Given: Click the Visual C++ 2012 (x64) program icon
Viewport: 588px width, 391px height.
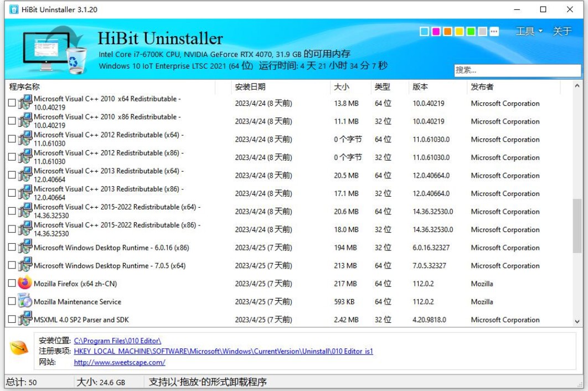Looking at the screenshot, I should (x=25, y=138).
